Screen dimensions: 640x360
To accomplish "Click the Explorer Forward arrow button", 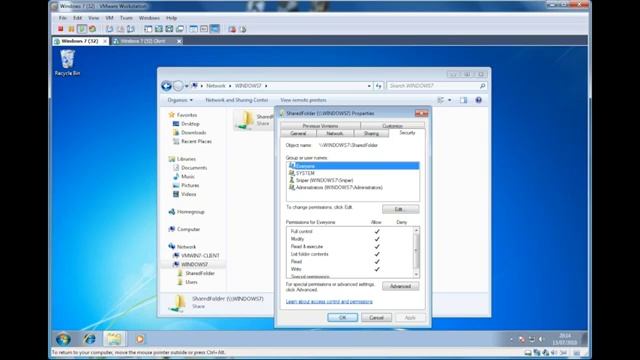I will 178,86.
